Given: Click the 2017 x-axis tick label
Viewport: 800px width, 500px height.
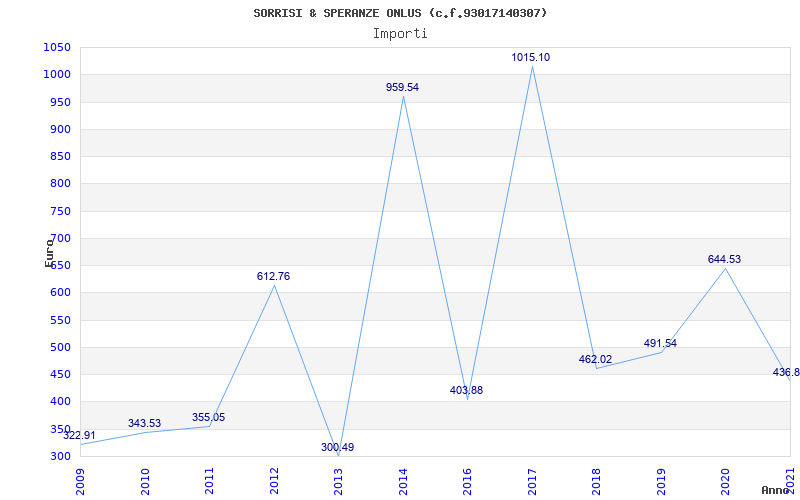Looking at the screenshot, I should coord(532,481).
